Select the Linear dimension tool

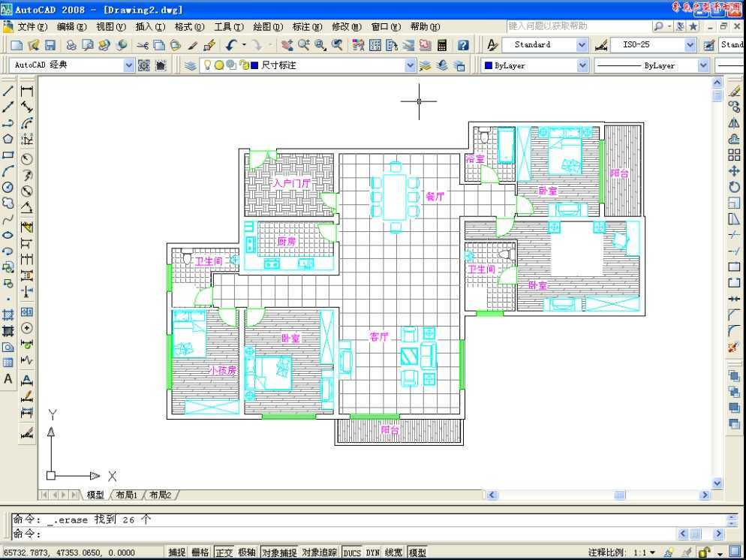(27, 90)
